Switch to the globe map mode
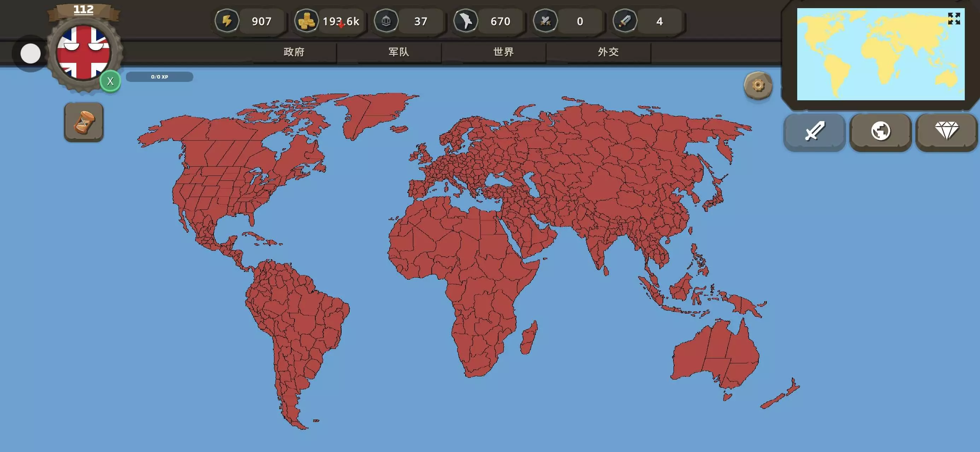The height and width of the screenshot is (452, 980). 880,131
